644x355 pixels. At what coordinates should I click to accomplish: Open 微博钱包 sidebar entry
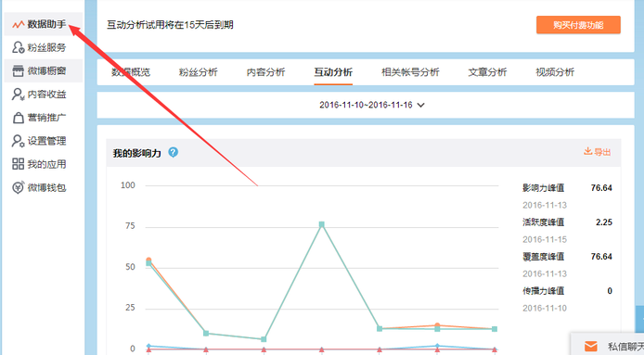click(x=44, y=187)
